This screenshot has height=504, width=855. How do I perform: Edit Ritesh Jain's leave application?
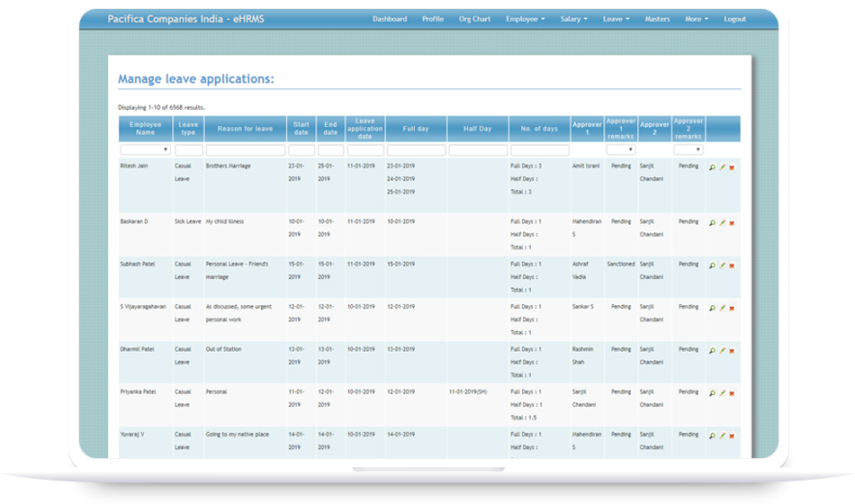click(x=722, y=167)
